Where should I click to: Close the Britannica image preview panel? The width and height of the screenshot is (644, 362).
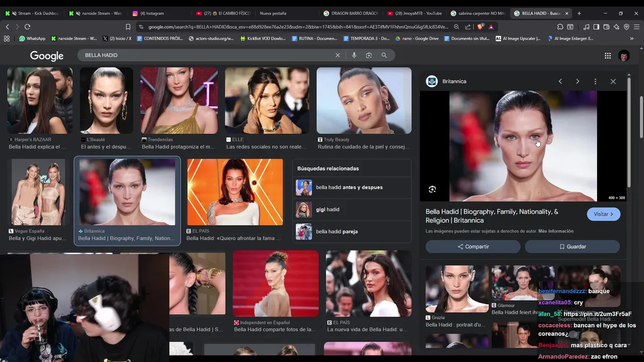(x=613, y=81)
